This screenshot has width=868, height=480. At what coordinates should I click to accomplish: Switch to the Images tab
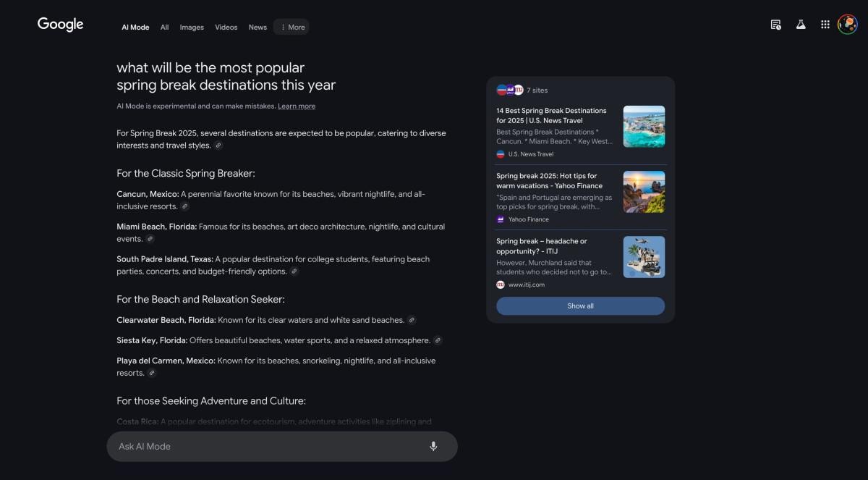[x=192, y=28]
